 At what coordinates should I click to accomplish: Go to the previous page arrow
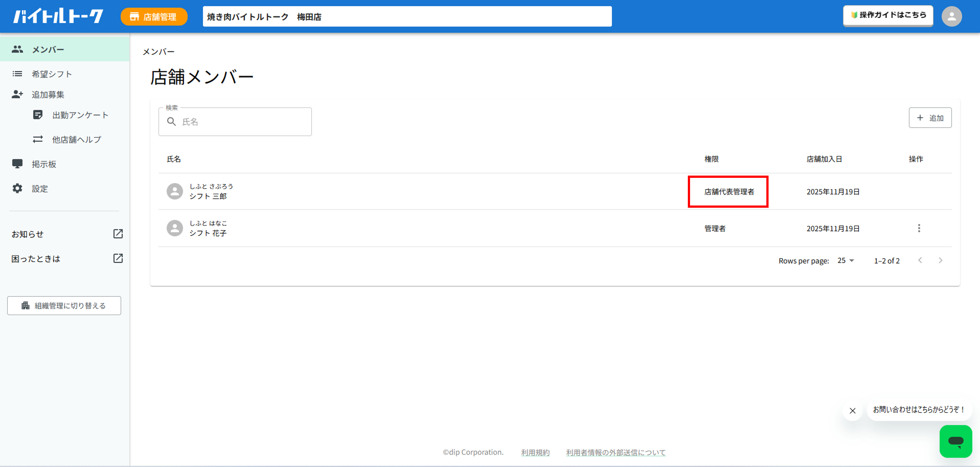[x=920, y=260]
